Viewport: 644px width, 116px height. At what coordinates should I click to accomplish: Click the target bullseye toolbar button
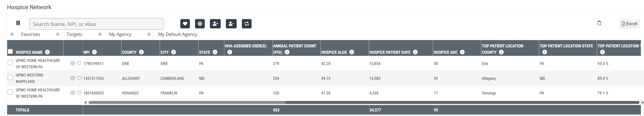200,24
